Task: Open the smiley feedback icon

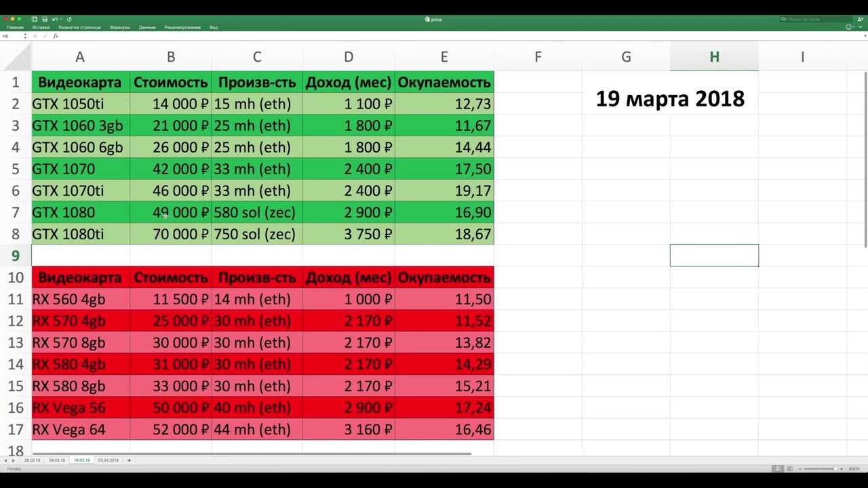Action: (848, 26)
